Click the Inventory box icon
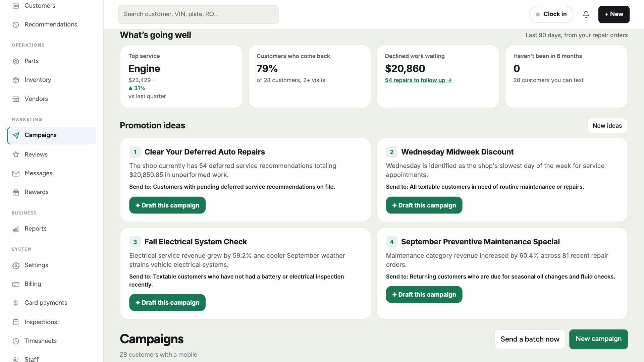This screenshot has height=362, width=644. (x=16, y=80)
